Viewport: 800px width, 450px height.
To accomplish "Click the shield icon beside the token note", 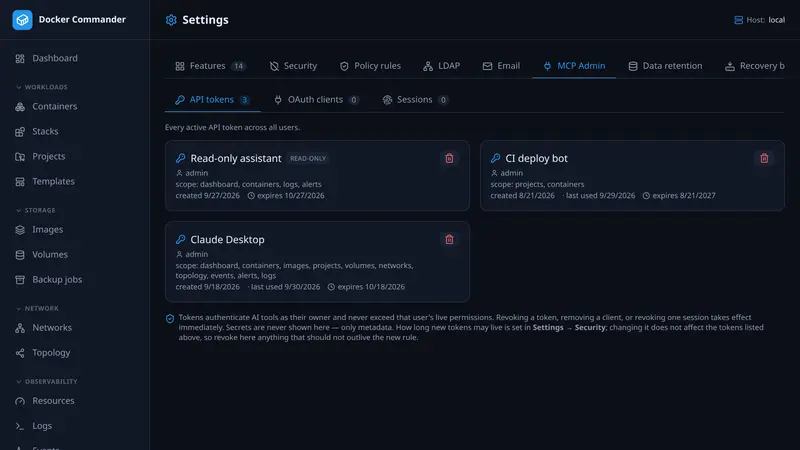I will click(170, 318).
